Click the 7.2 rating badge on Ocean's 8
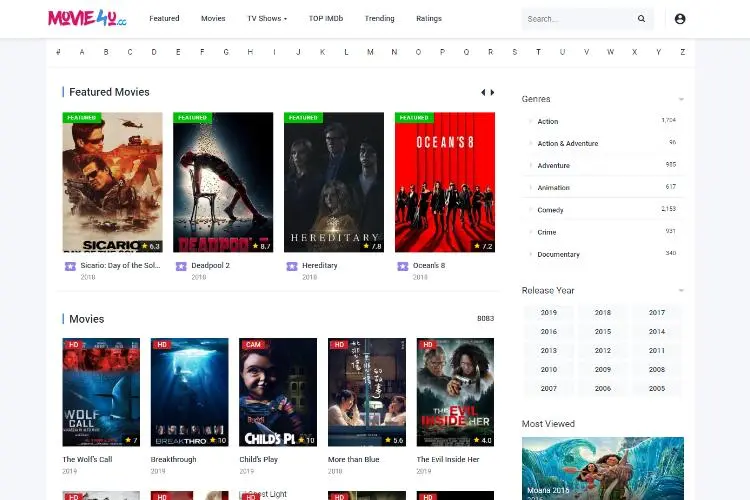Screen dimensions: 750x500 click(x=483, y=246)
